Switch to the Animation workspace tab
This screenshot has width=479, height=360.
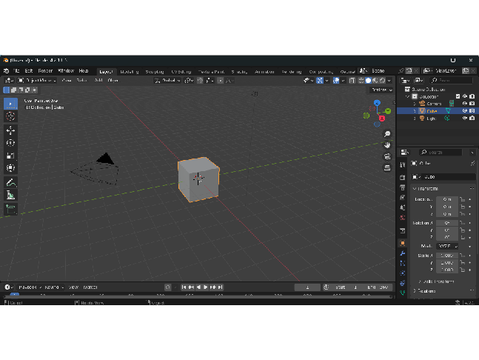264,72
